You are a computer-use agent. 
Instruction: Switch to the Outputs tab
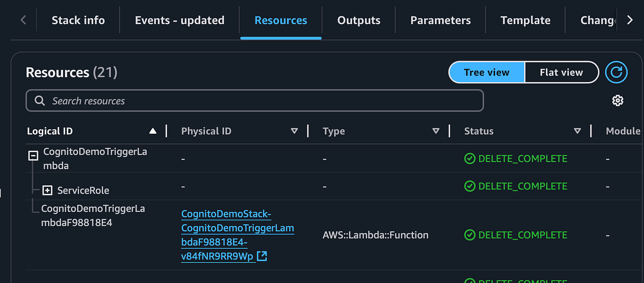359,20
